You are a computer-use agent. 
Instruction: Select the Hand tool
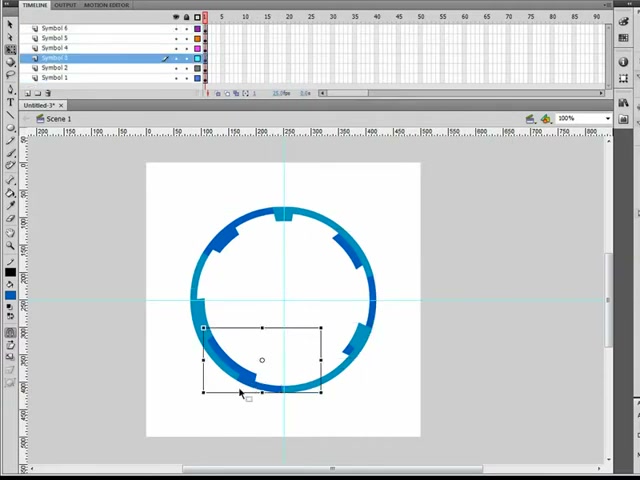pyautogui.click(x=10, y=233)
